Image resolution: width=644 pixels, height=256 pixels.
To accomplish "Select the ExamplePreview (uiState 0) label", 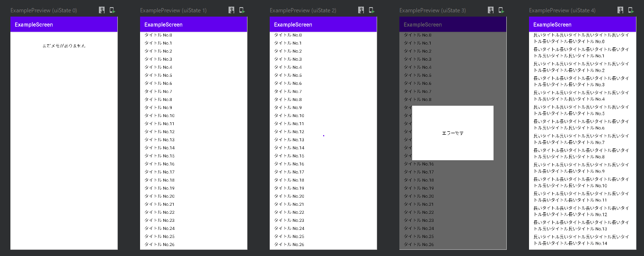I will pyautogui.click(x=44, y=10).
